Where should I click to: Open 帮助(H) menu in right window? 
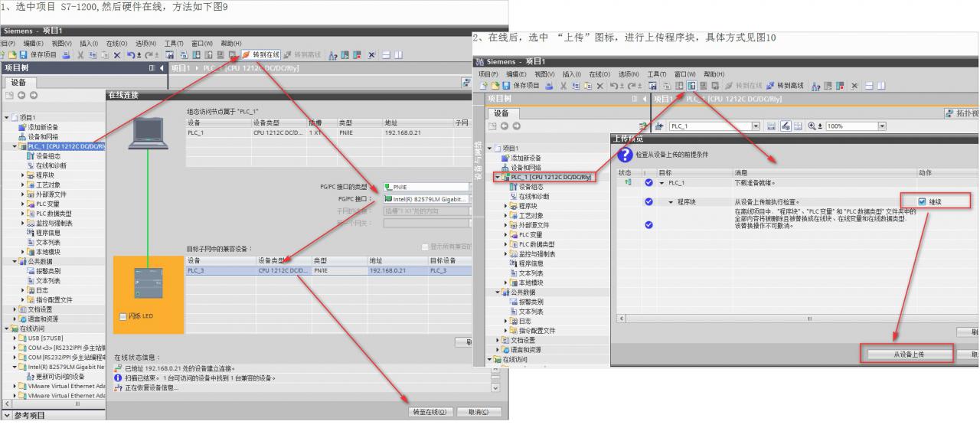[714, 74]
